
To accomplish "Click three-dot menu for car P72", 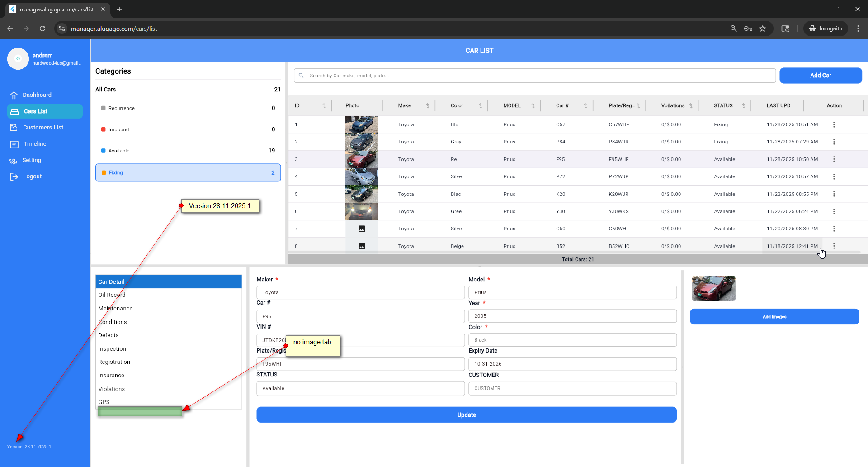I will pos(834,177).
